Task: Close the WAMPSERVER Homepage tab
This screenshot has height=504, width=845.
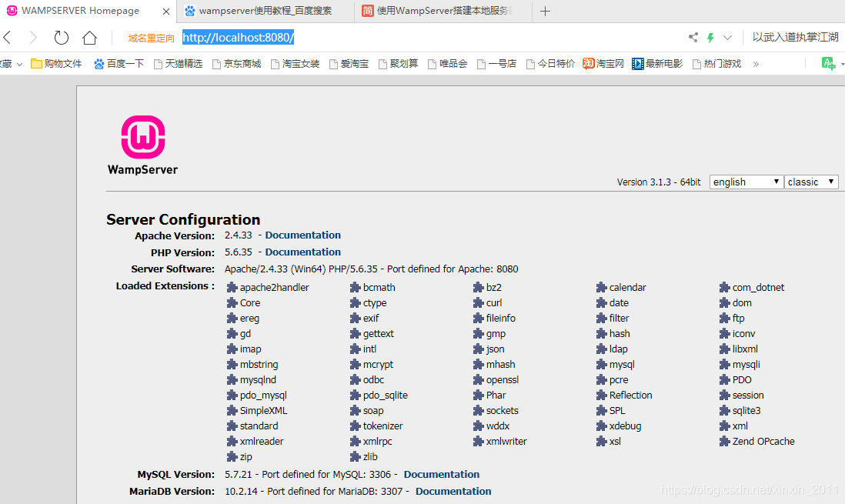Action: click(166, 12)
